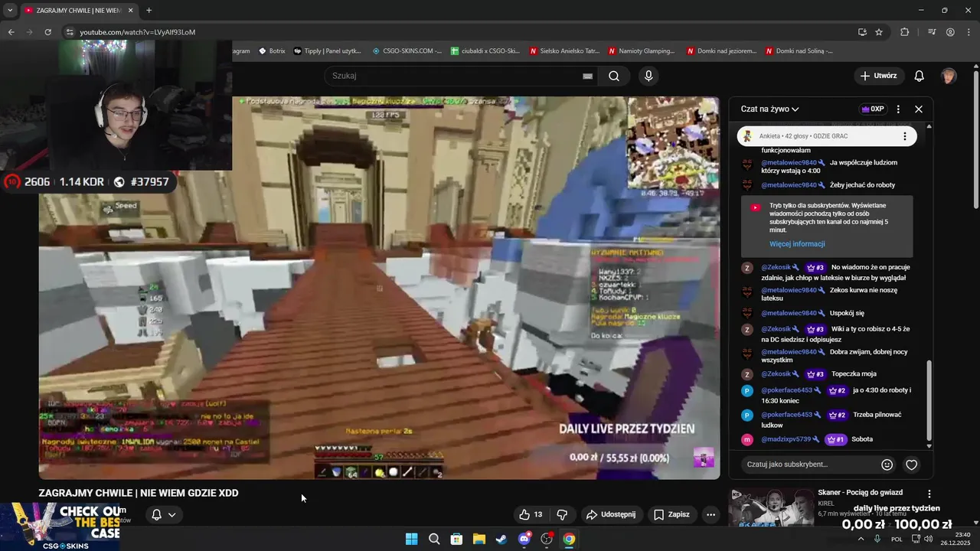
Task: Select the ZAGRAJMY CHWILE browser tab
Action: tap(80, 11)
